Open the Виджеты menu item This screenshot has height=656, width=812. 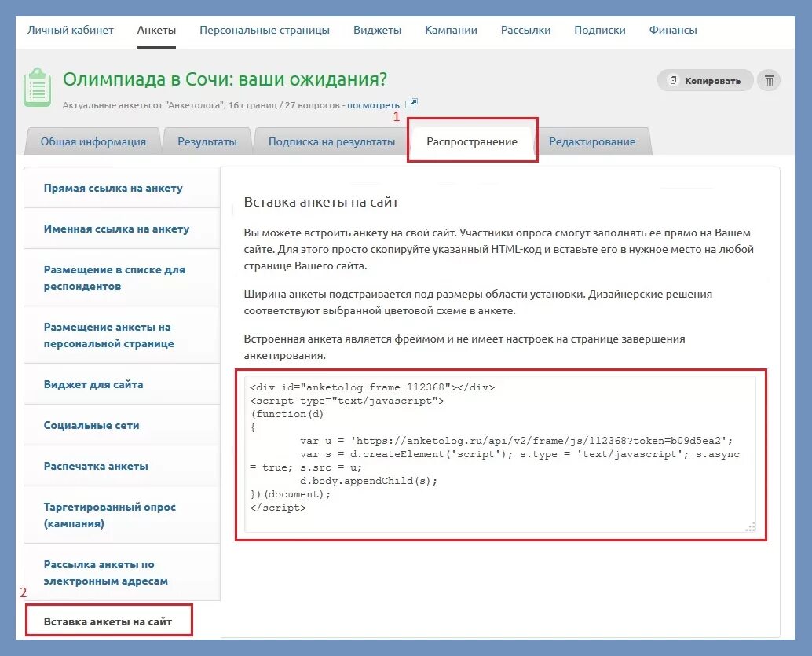(377, 30)
